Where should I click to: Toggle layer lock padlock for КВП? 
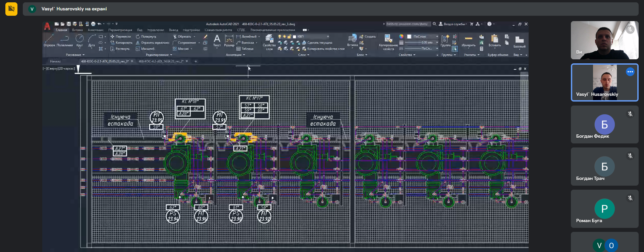(289, 37)
